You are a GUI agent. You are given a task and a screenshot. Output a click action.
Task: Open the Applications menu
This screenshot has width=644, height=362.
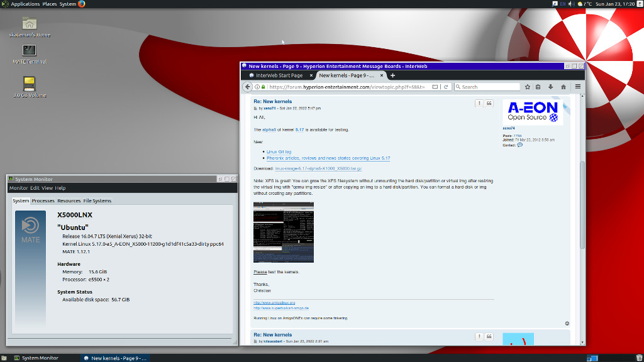[x=25, y=4]
